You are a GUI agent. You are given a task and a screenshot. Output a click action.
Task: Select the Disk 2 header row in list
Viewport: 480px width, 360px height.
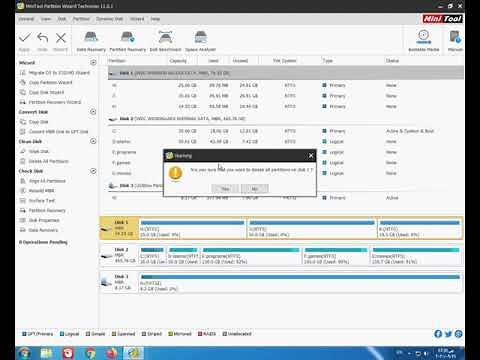(286, 119)
